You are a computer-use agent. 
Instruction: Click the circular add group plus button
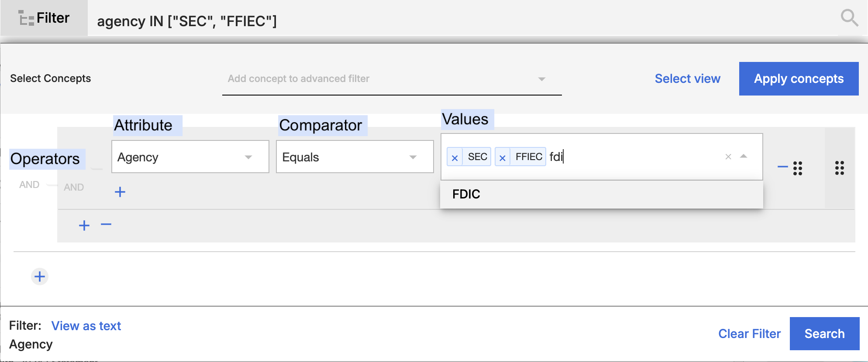40,277
